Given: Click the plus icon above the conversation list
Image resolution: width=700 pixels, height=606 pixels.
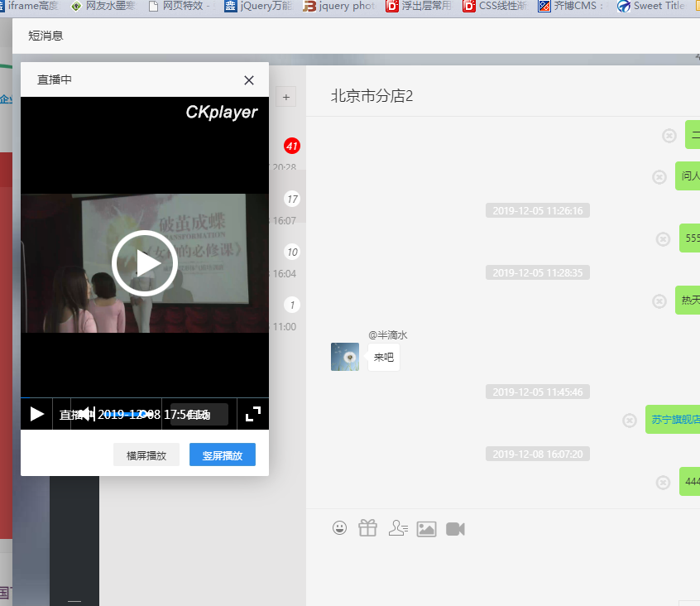Looking at the screenshot, I should pyautogui.click(x=286, y=97).
